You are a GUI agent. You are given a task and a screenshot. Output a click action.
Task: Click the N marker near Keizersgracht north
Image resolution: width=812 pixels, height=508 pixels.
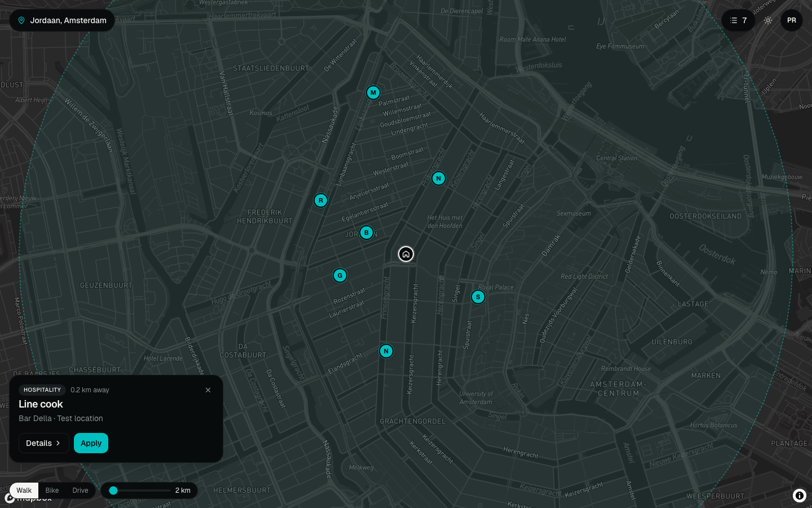pos(439,178)
